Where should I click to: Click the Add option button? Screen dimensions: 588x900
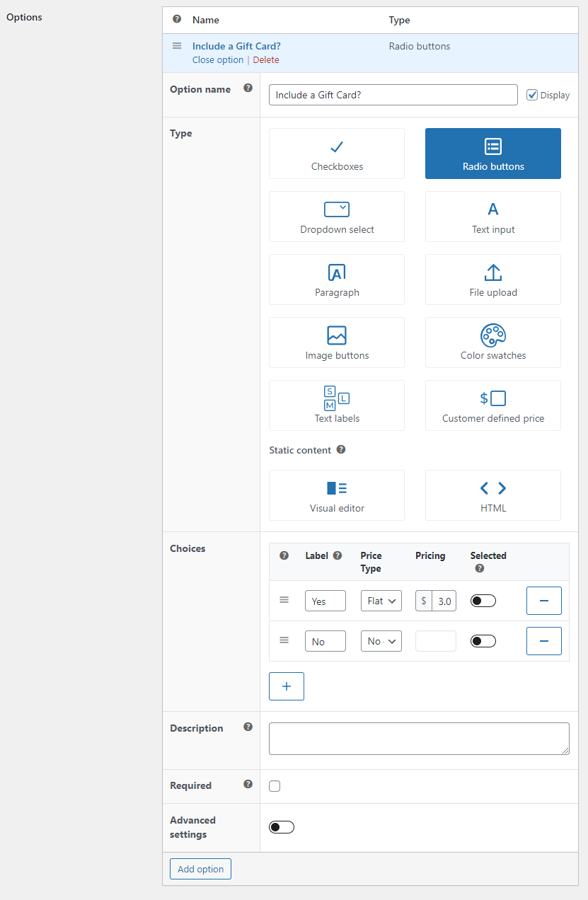(x=200, y=869)
